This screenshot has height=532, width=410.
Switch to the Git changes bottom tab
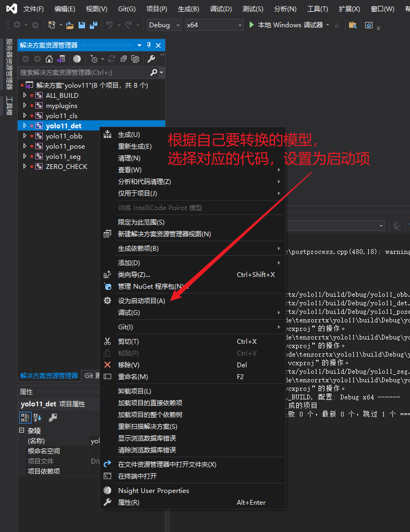click(x=91, y=375)
